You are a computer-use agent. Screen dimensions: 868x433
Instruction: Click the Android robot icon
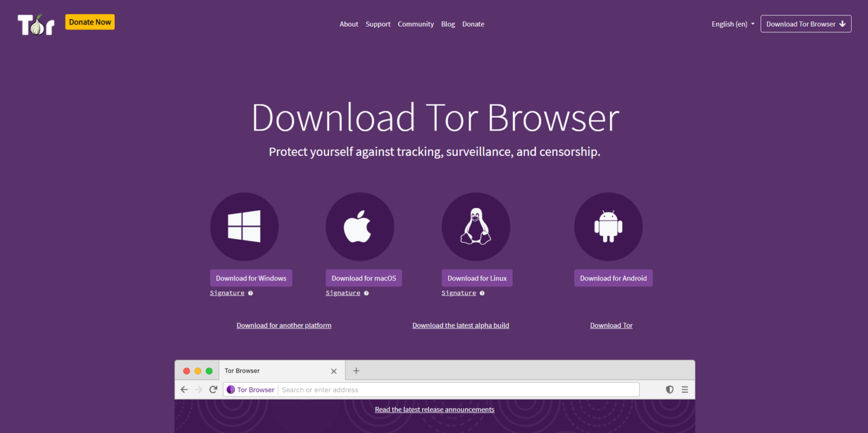click(609, 226)
